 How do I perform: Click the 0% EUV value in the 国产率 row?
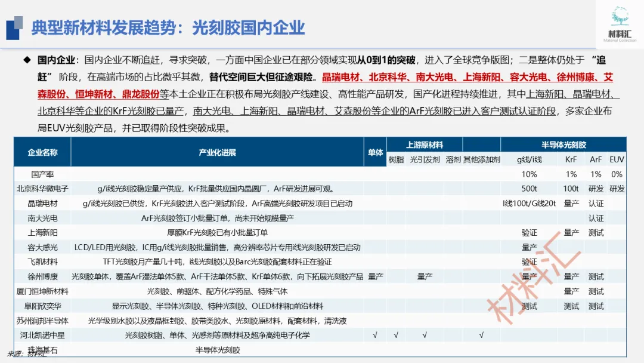point(617,174)
